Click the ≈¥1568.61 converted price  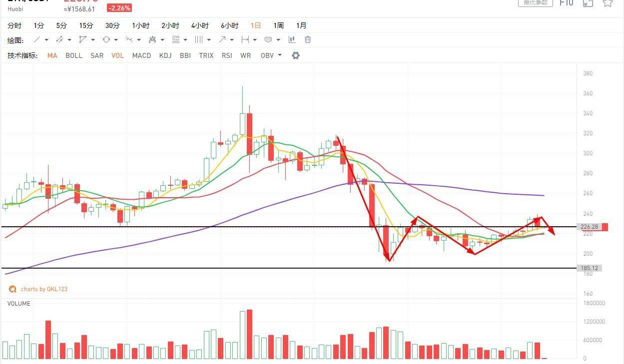(x=79, y=9)
